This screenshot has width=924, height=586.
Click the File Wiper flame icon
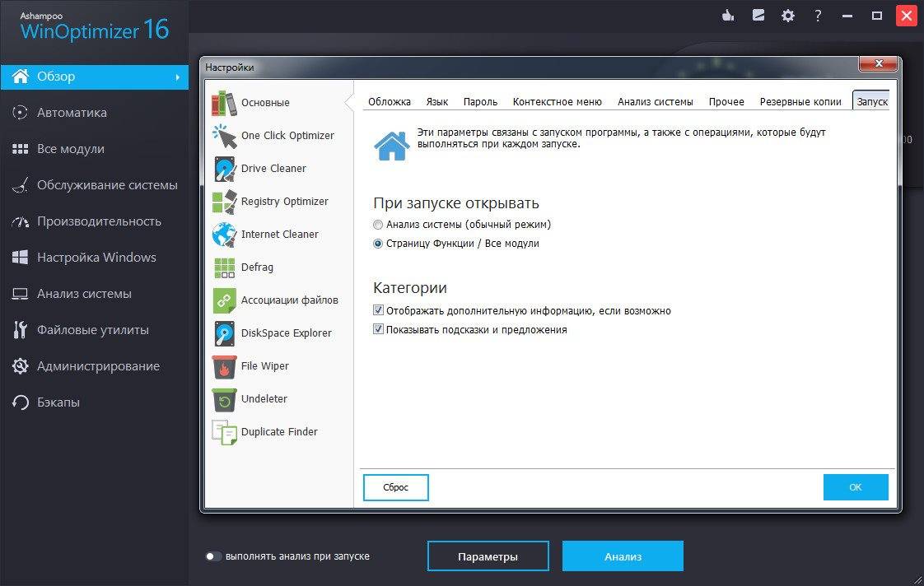click(x=224, y=367)
